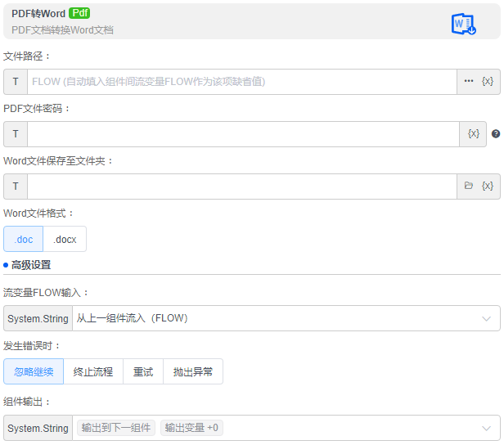Open help tooltip icon beside PDF password

point(495,134)
